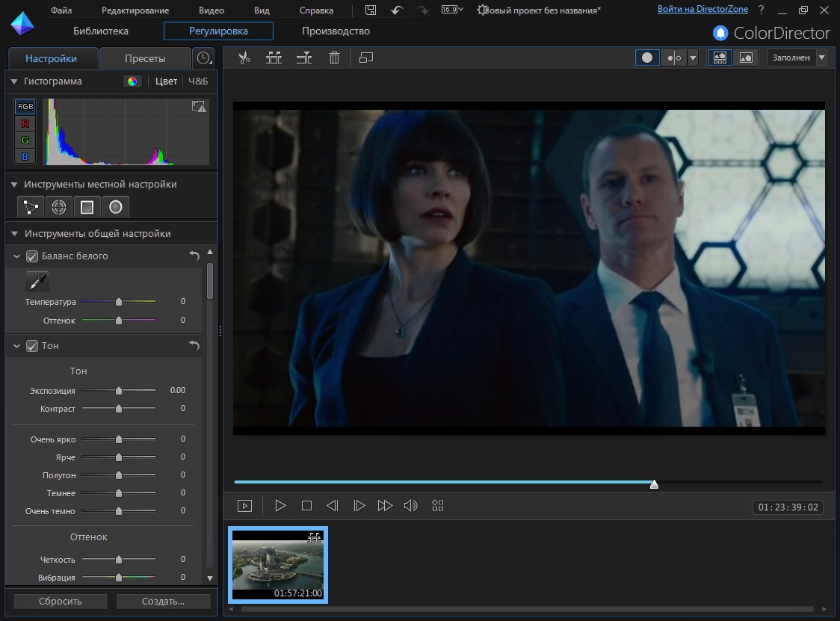This screenshot has height=621, width=840.
Task: Toggle the blue B histogram channel
Action: tap(25, 156)
